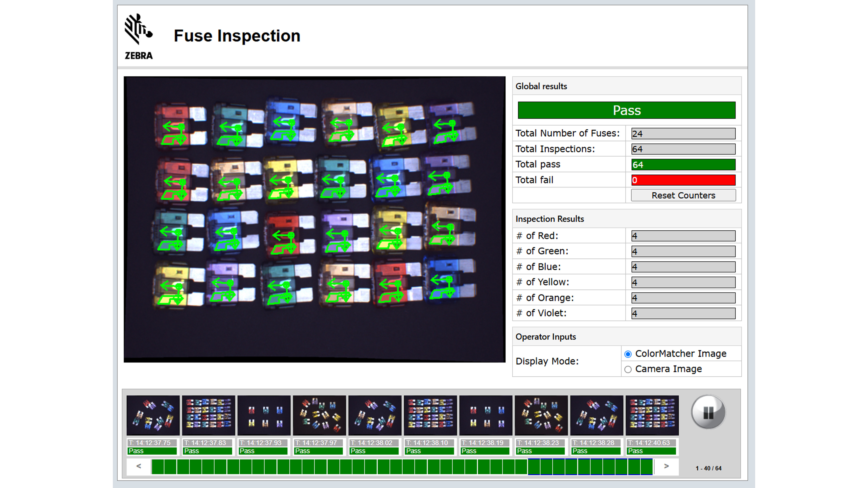
Task: Click the next arrow in the thumbnail strip
Action: [x=666, y=467]
